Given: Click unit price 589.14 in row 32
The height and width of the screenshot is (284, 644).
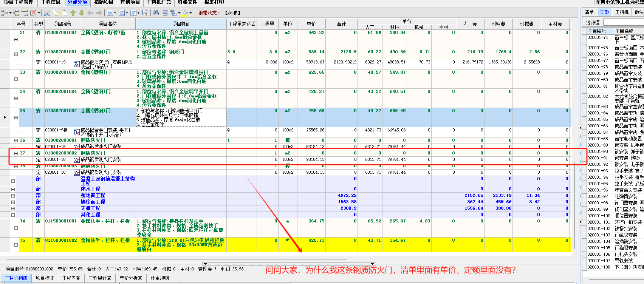Looking at the screenshot, I should click(x=316, y=52).
